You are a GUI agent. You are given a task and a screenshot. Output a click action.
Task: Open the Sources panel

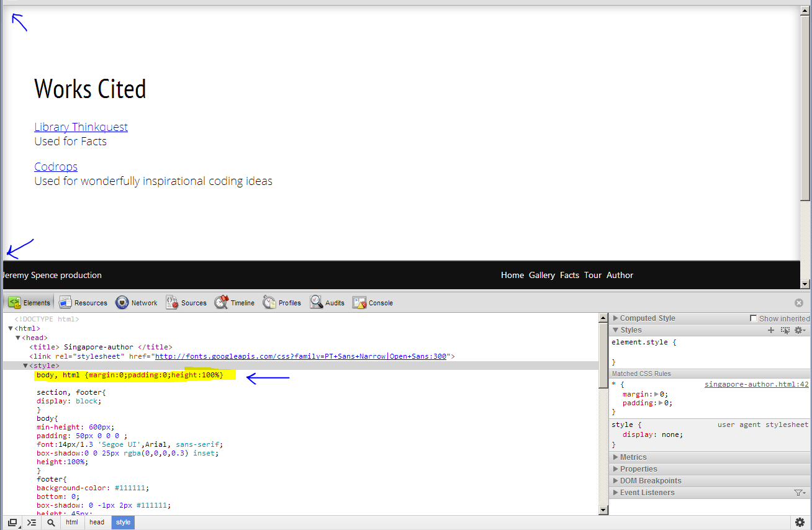pyautogui.click(x=186, y=303)
